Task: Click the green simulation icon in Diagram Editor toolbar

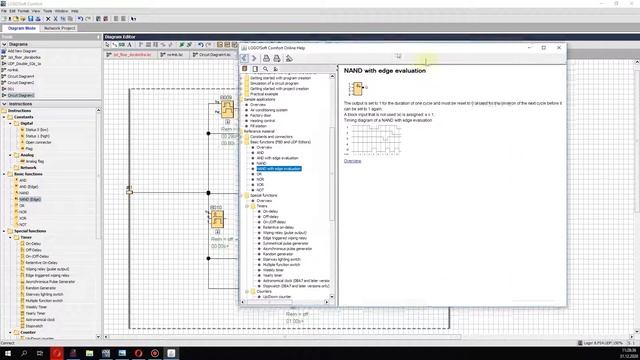Action: [182, 45]
